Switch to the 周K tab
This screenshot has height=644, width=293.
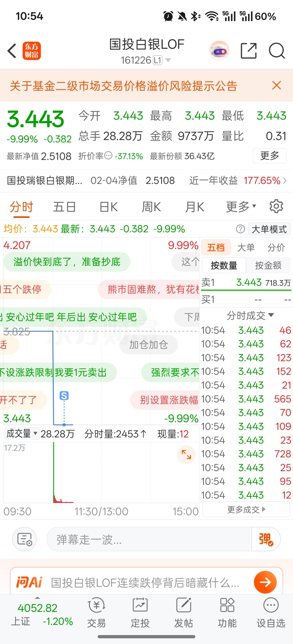tap(151, 207)
